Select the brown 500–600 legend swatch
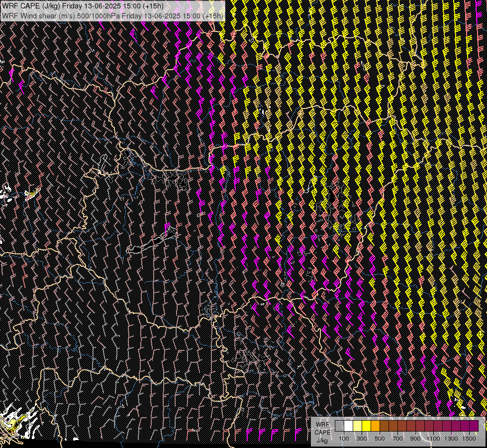 pos(384,426)
